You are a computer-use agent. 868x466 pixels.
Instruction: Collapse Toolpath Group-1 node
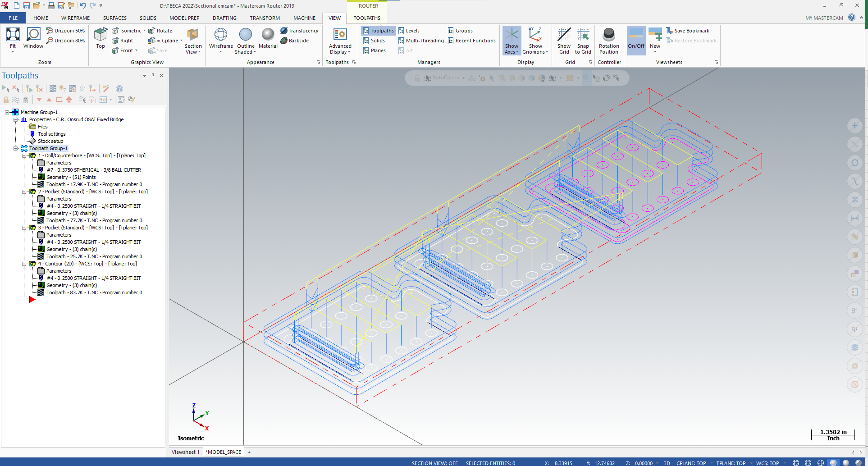pos(16,148)
